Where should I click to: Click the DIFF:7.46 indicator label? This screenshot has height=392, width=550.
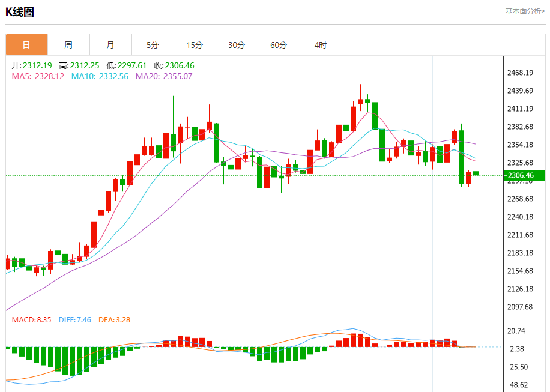click(x=74, y=320)
